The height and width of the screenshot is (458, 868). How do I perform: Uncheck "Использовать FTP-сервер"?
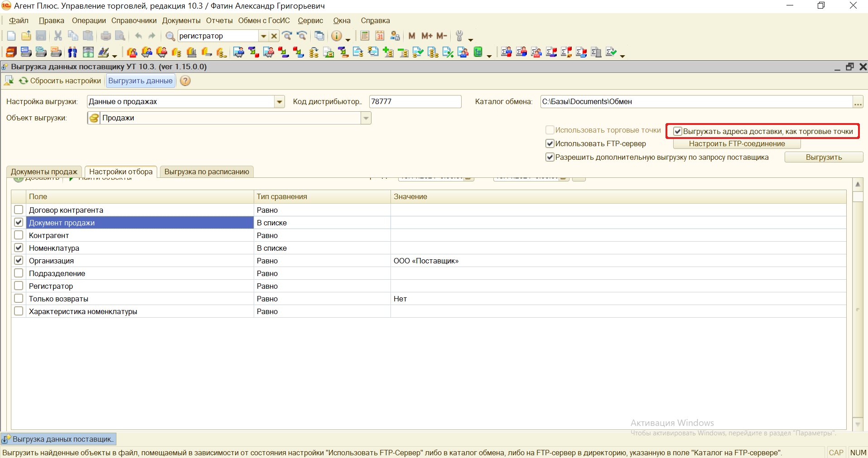550,143
